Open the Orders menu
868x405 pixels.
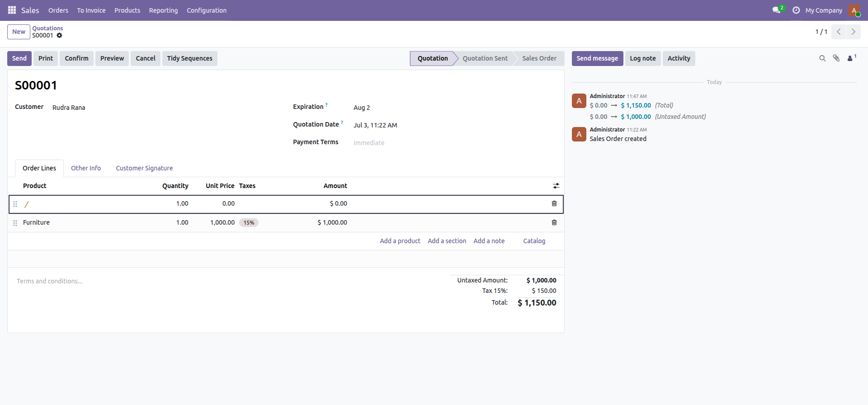pyautogui.click(x=58, y=10)
